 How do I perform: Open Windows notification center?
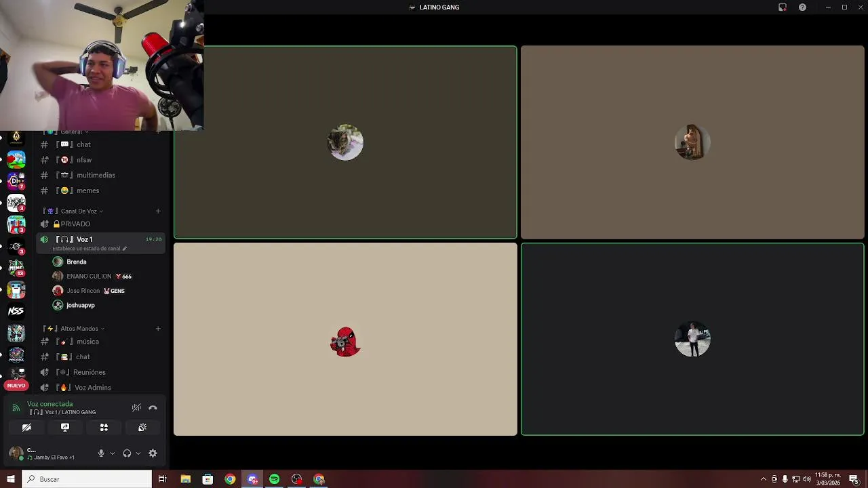tap(854, 479)
